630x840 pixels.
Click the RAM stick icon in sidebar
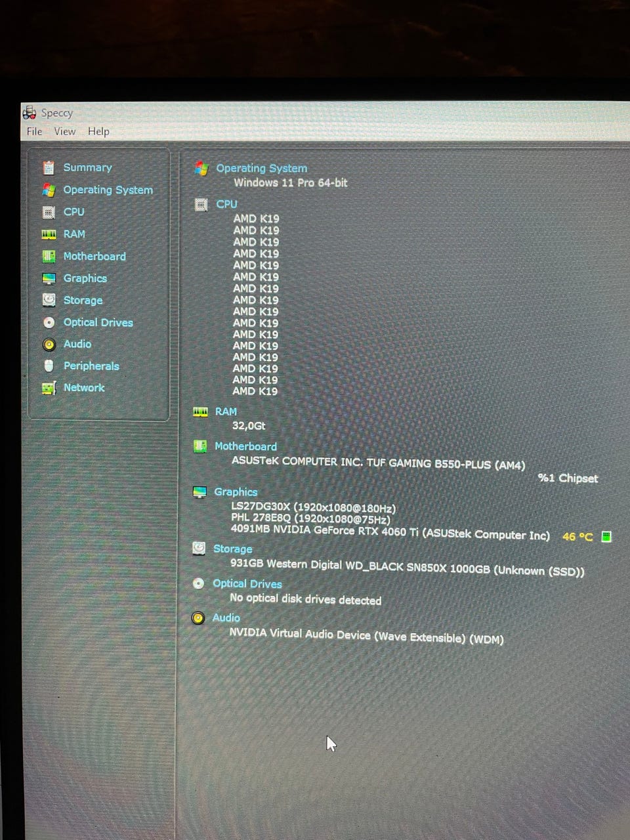[x=49, y=234]
